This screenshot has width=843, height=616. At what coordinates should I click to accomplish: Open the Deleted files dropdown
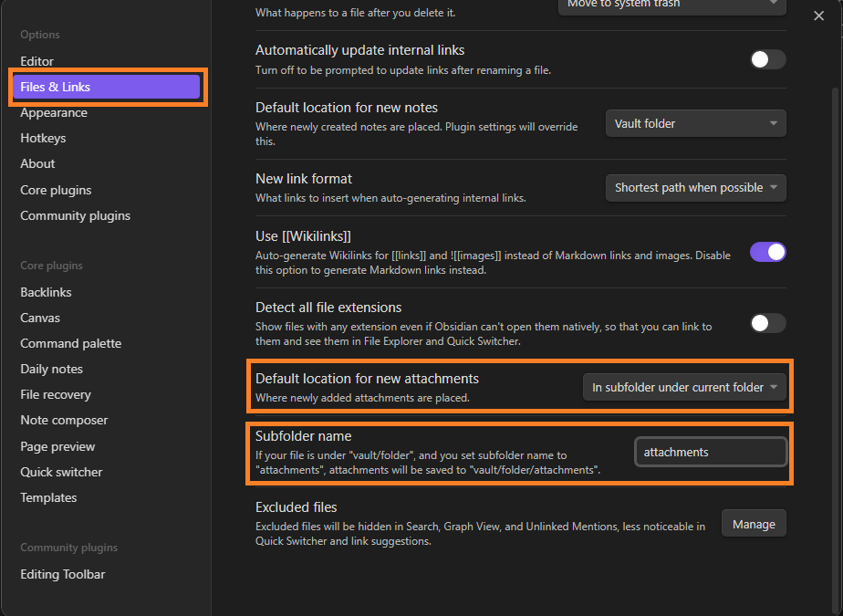point(671,5)
